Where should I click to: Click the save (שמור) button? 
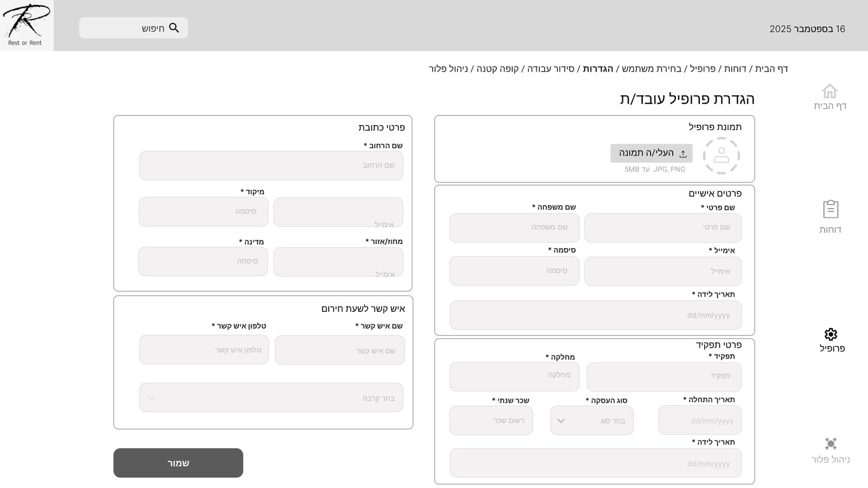click(178, 463)
